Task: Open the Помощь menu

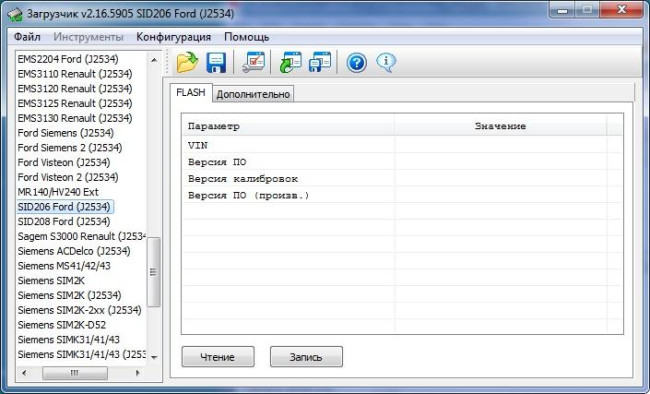Action: [x=247, y=37]
